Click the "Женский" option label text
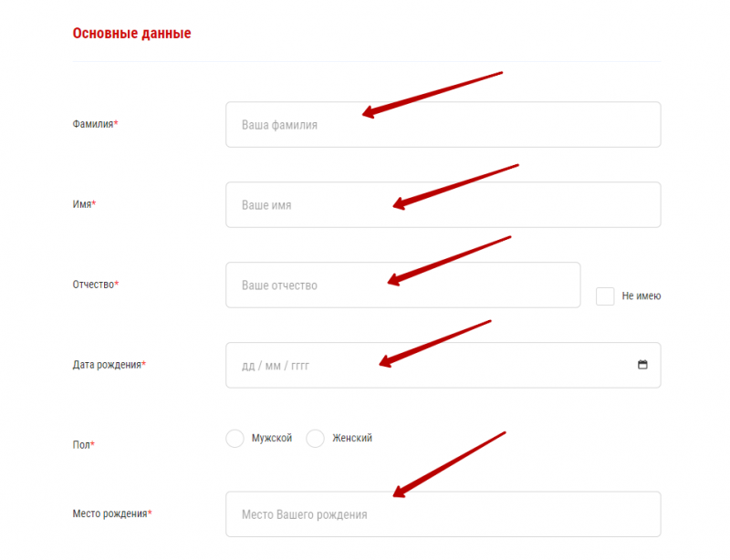Image resolution: width=730 pixels, height=560 pixels. point(351,439)
